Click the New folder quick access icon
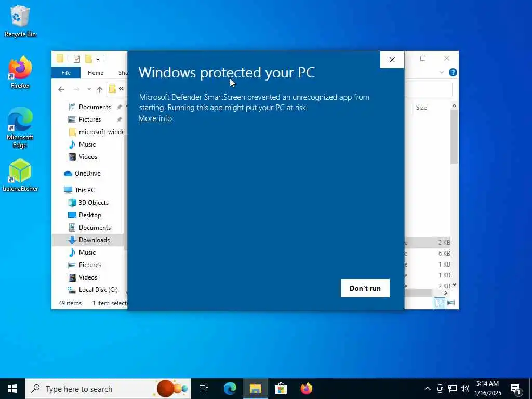 click(88, 59)
